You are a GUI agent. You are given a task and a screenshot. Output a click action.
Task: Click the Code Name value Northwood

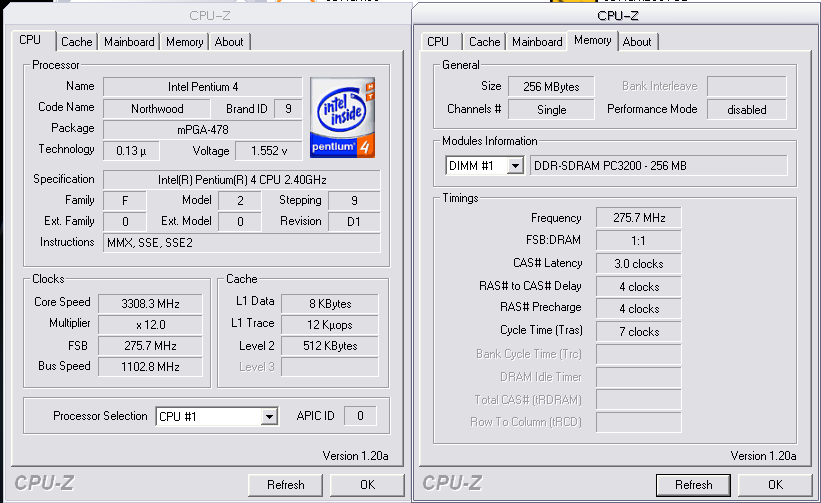tap(157, 109)
